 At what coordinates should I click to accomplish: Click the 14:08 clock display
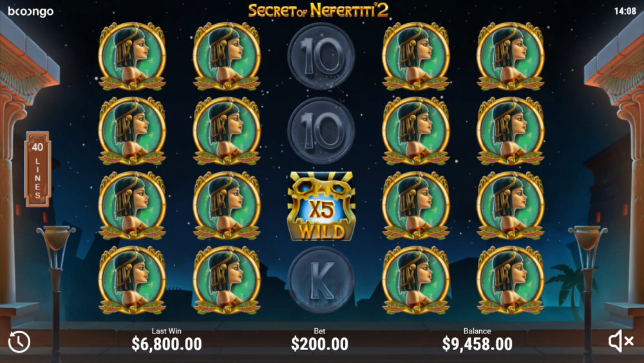pyautogui.click(x=625, y=11)
